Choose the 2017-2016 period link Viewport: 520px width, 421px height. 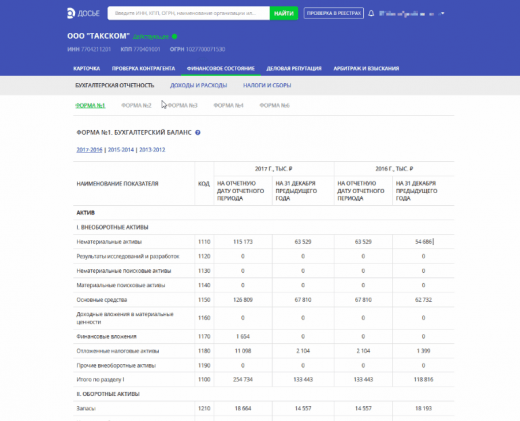click(x=89, y=150)
